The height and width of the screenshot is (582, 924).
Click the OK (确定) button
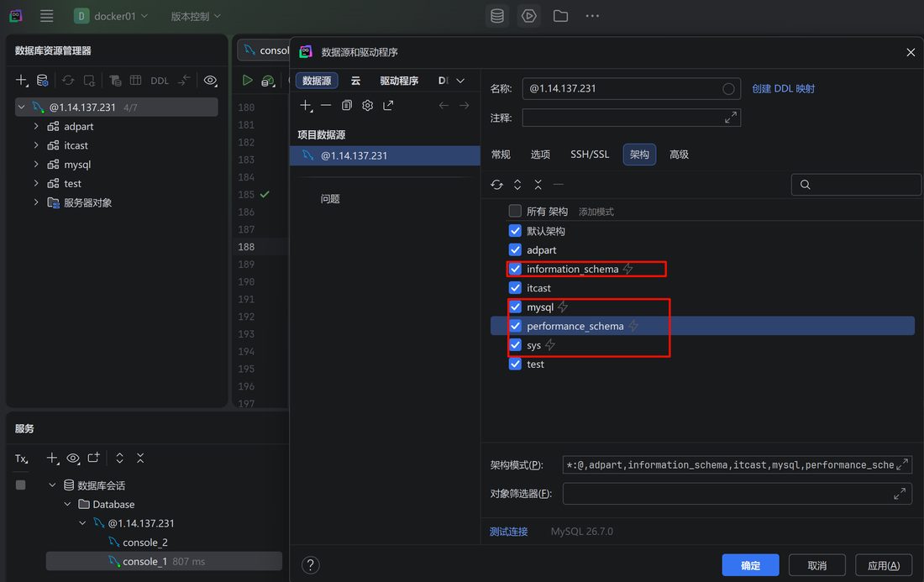[750, 565]
